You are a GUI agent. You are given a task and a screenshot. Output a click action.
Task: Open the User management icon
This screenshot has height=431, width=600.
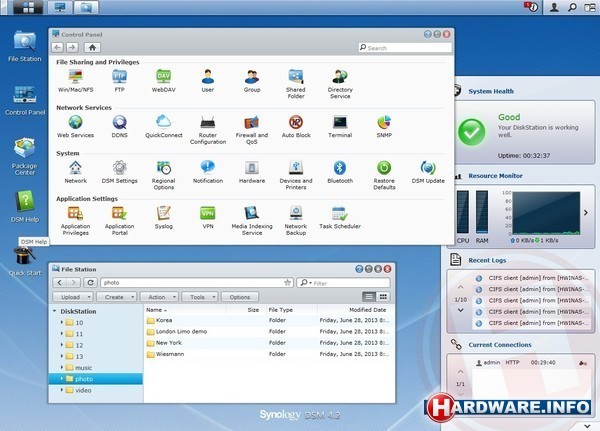click(x=208, y=81)
